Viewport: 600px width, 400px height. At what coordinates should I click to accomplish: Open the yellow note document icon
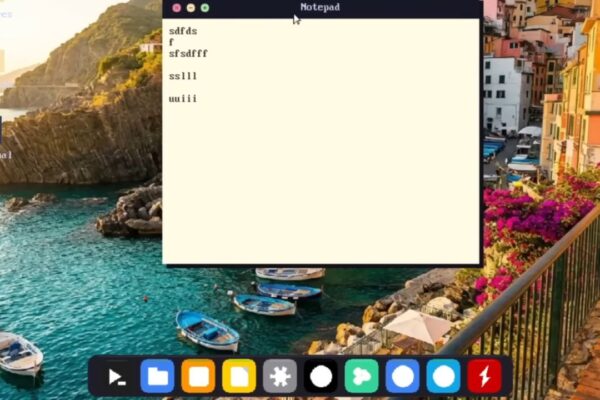point(239,377)
